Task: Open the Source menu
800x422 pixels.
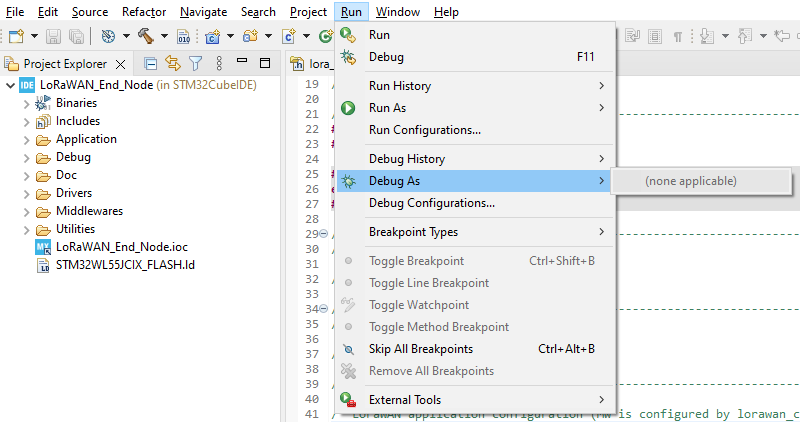Action: tap(90, 12)
